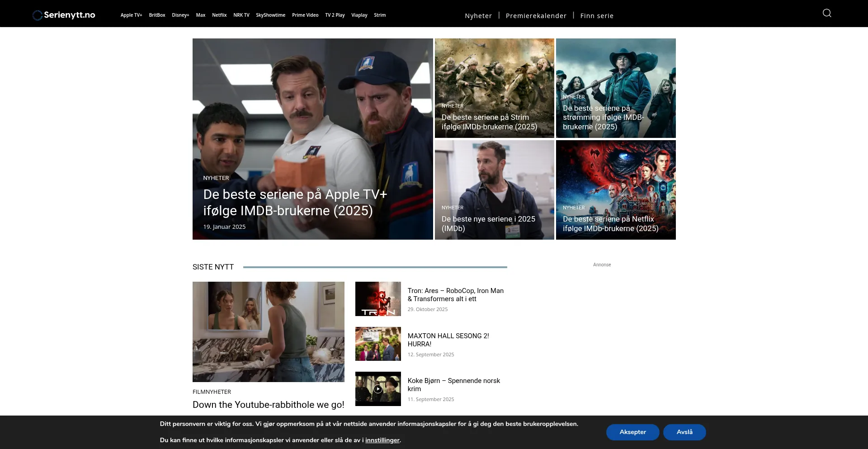This screenshot has width=868, height=449.
Task: Open the SkyShowtime category
Action: click(270, 15)
